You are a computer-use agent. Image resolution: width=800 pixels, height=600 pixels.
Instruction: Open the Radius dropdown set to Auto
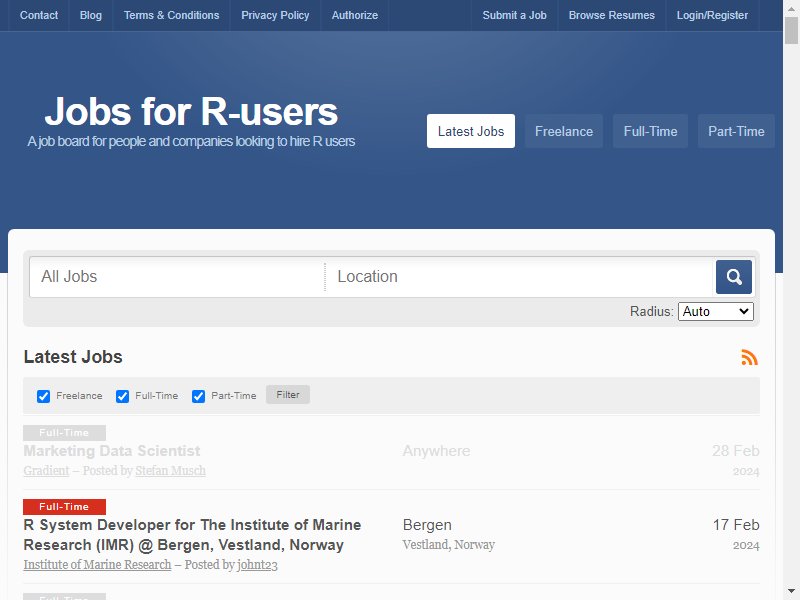click(x=715, y=311)
